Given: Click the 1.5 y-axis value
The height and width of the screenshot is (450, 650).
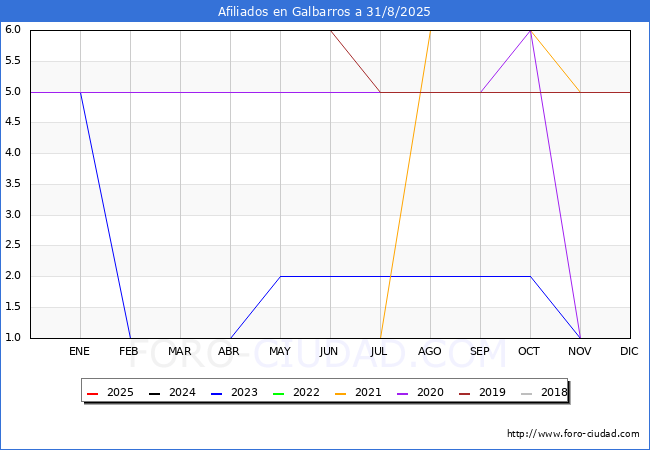Looking at the screenshot, I should 13,307.
